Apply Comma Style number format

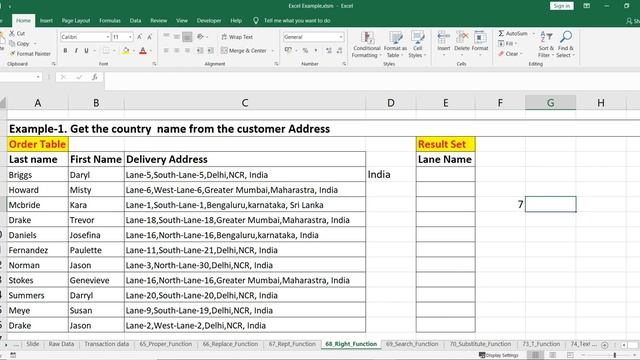(316, 51)
